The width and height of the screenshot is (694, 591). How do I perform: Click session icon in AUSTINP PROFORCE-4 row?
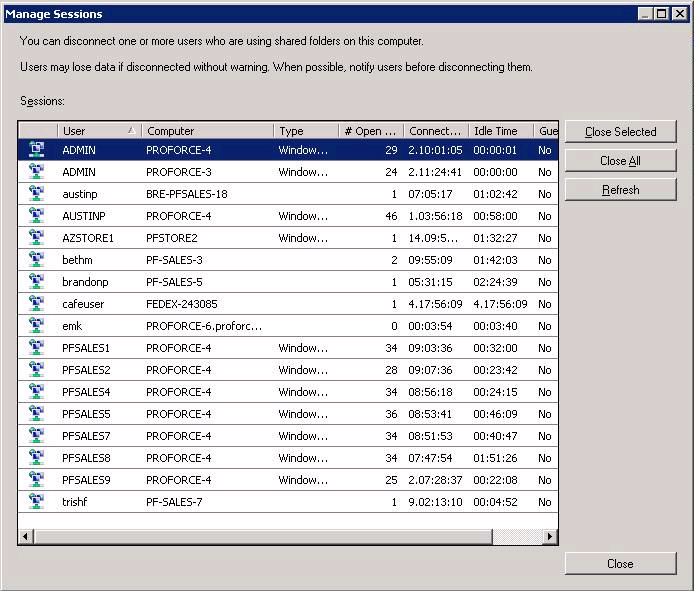pos(36,216)
